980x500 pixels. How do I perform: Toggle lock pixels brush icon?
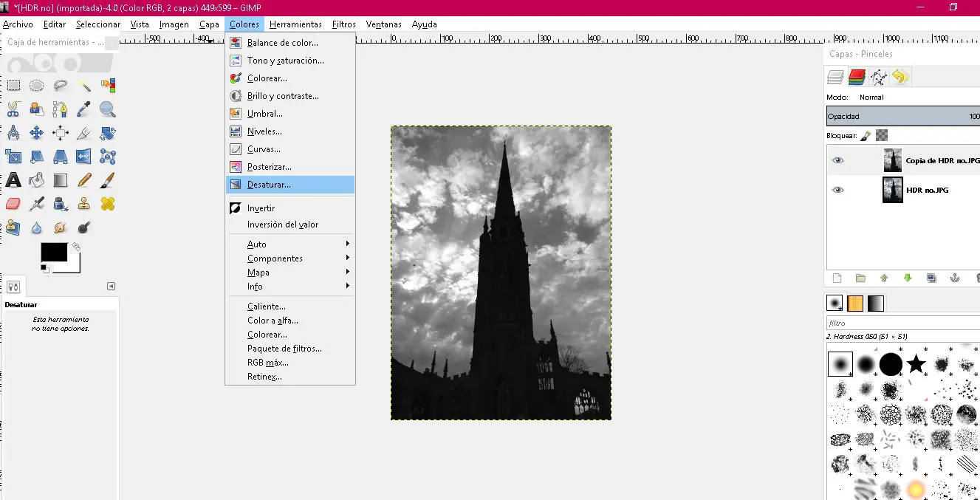[x=866, y=135]
